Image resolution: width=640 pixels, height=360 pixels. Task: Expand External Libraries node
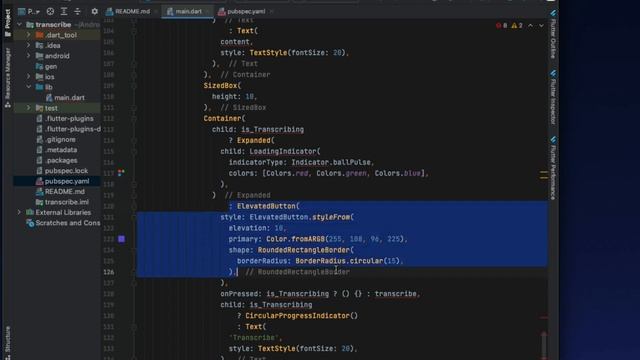coord(19,212)
